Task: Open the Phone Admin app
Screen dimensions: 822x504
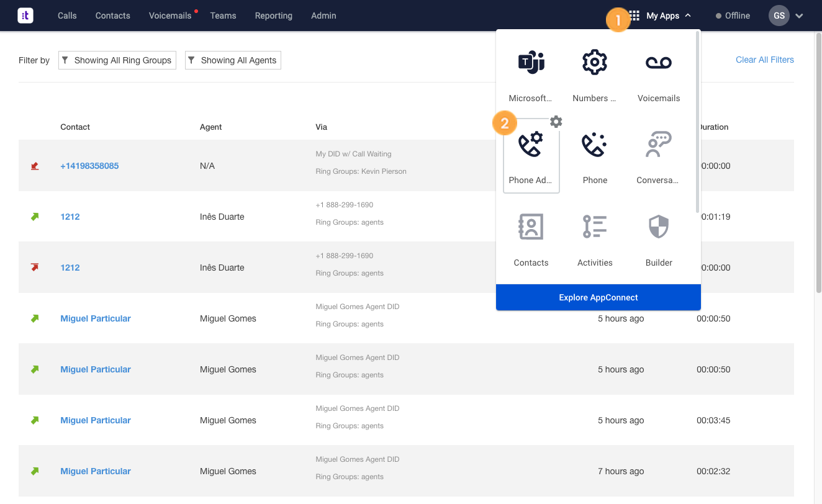Action: pyautogui.click(x=531, y=156)
